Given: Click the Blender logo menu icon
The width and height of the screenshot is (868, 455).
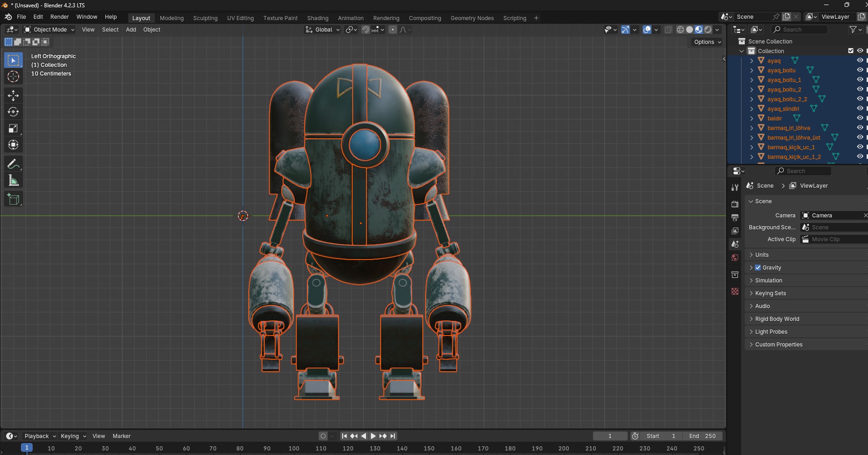Looking at the screenshot, I should tap(8, 16).
